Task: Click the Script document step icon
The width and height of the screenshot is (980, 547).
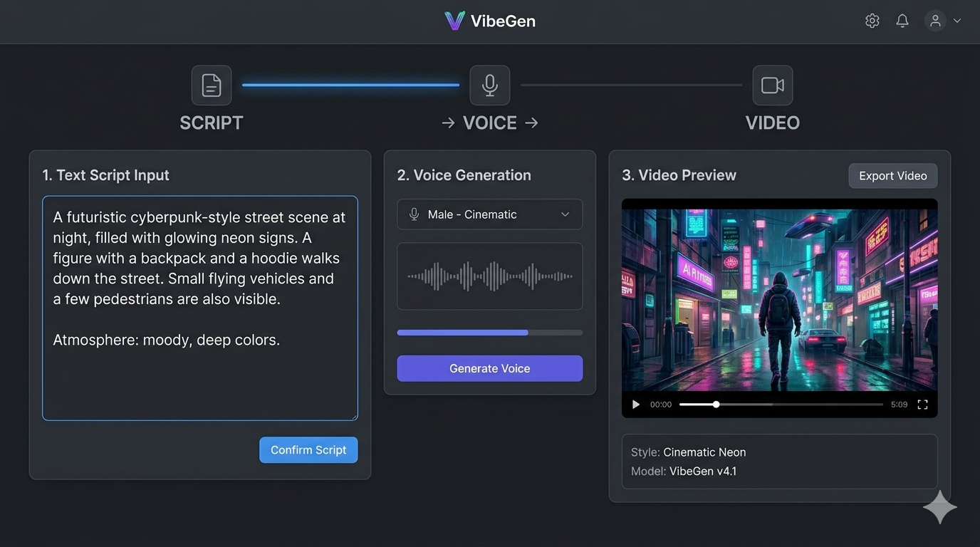Action: [212, 85]
